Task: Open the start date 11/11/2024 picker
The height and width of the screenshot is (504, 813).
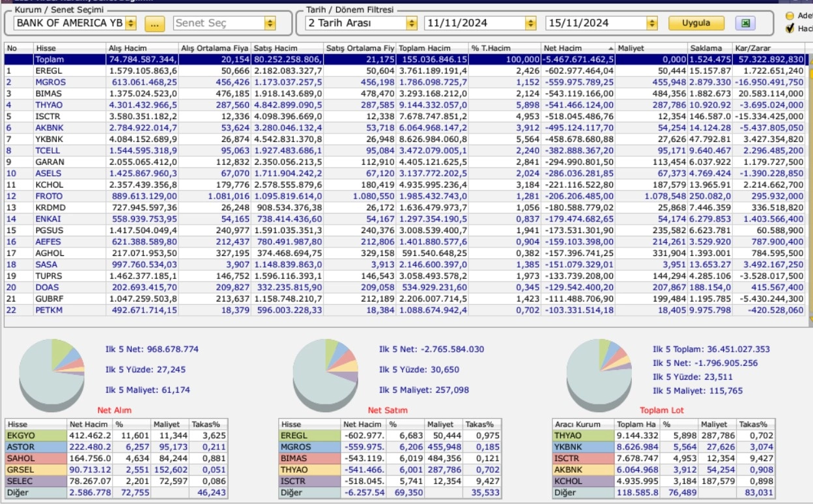Action: [531, 23]
